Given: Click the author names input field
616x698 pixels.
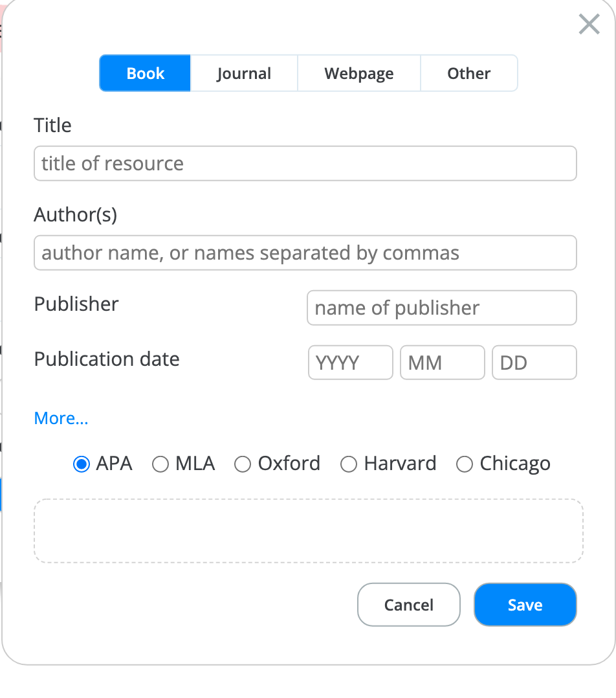Looking at the screenshot, I should (305, 253).
